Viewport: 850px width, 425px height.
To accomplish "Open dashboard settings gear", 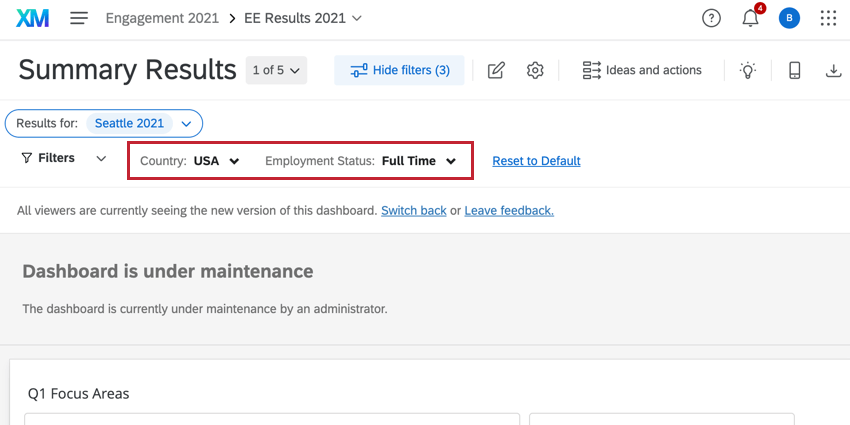I will 535,70.
